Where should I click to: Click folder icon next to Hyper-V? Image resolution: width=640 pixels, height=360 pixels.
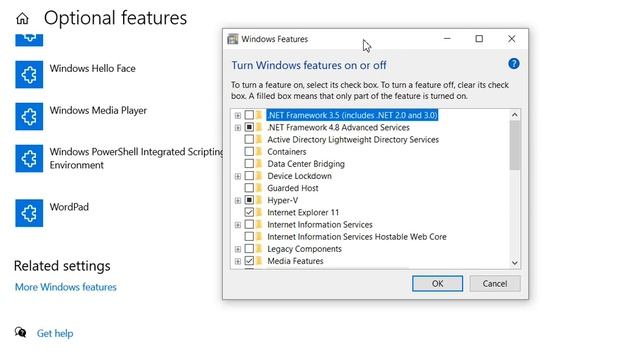tap(259, 200)
